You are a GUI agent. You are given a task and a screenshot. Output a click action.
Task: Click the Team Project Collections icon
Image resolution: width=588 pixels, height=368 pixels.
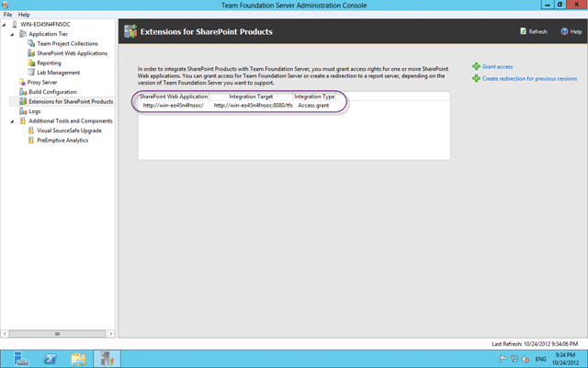pyautogui.click(x=31, y=43)
